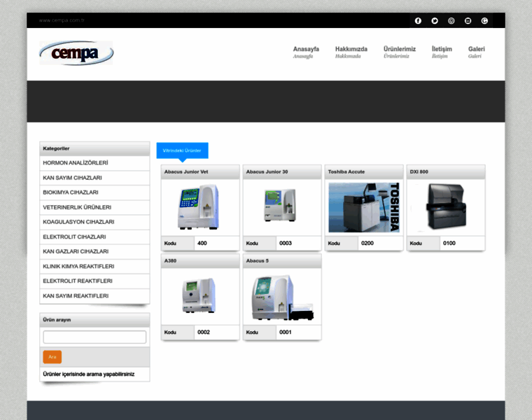This screenshot has width=532, height=420.
Task: Click the Ürün arayın search input field
Action: pos(94,337)
